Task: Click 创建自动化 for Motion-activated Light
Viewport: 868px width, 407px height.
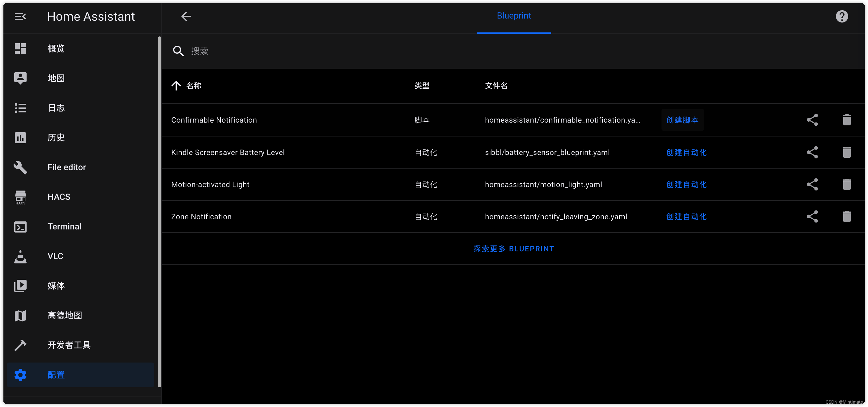Action: coord(686,184)
